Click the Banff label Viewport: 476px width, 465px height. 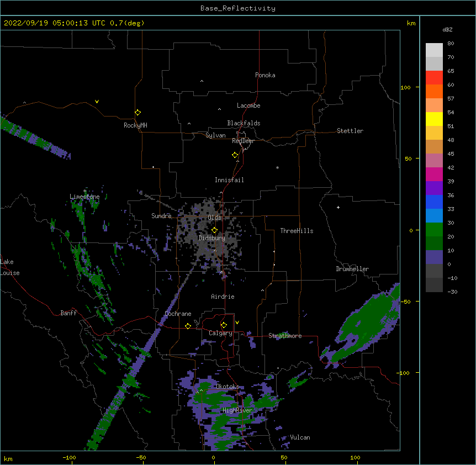pos(68,313)
